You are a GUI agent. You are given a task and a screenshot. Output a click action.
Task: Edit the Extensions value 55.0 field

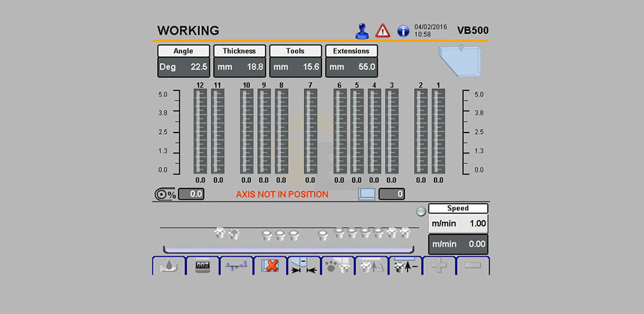(352, 67)
